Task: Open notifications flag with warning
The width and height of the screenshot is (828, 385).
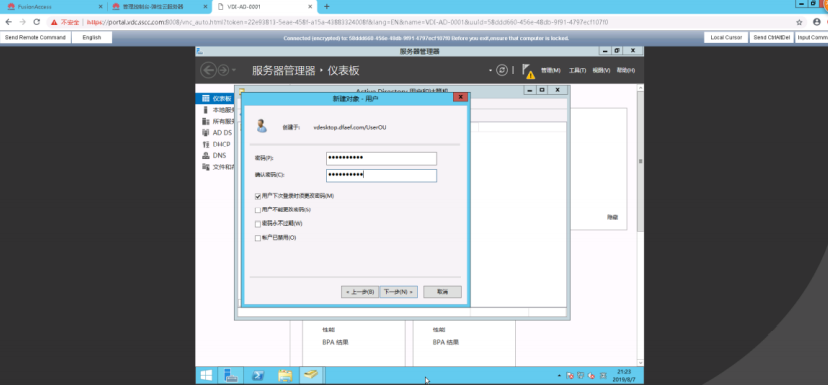Action: pyautogui.click(x=528, y=71)
